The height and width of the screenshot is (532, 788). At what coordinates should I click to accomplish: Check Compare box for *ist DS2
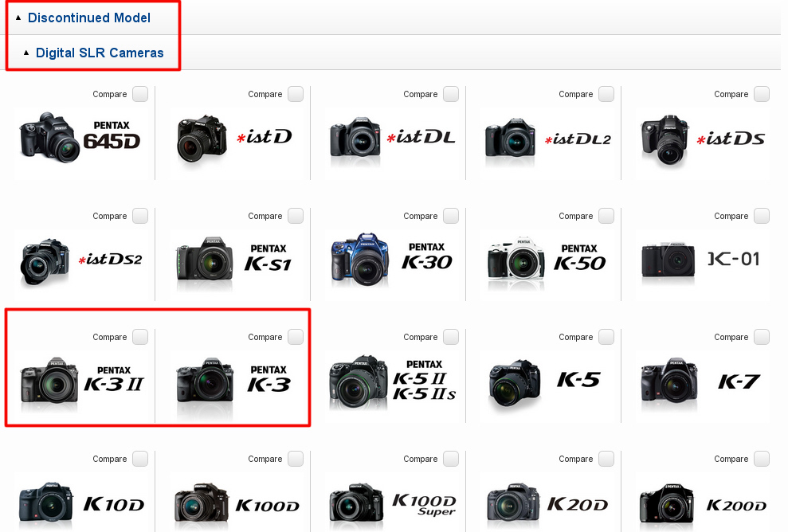140,216
